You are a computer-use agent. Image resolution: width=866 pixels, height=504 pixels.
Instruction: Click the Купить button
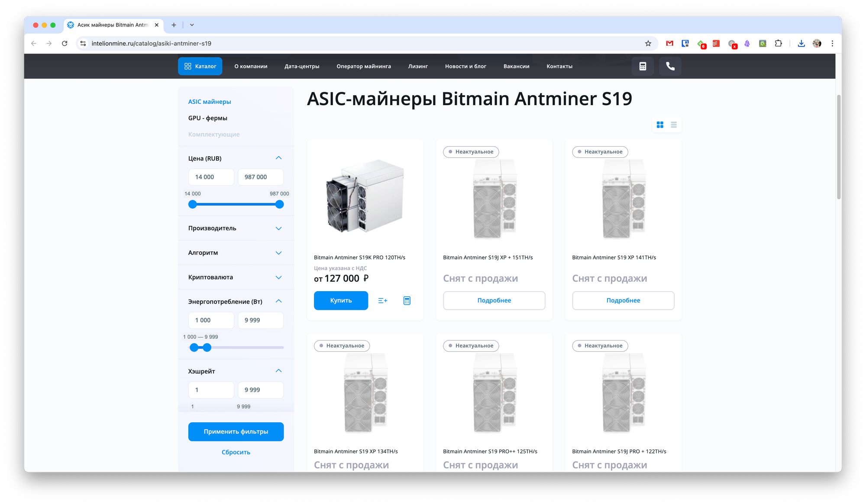341,301
